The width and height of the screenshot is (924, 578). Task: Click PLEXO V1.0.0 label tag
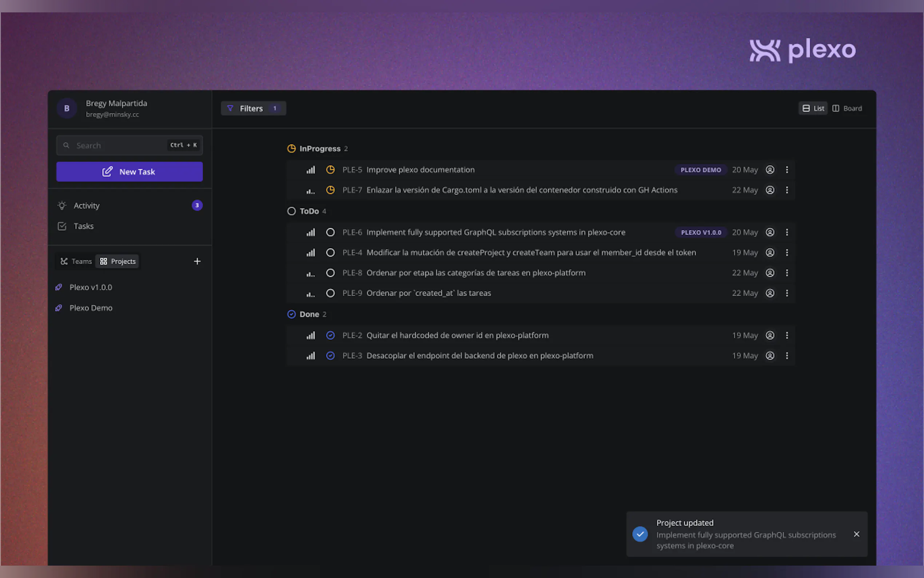click(x=701, y=233)
